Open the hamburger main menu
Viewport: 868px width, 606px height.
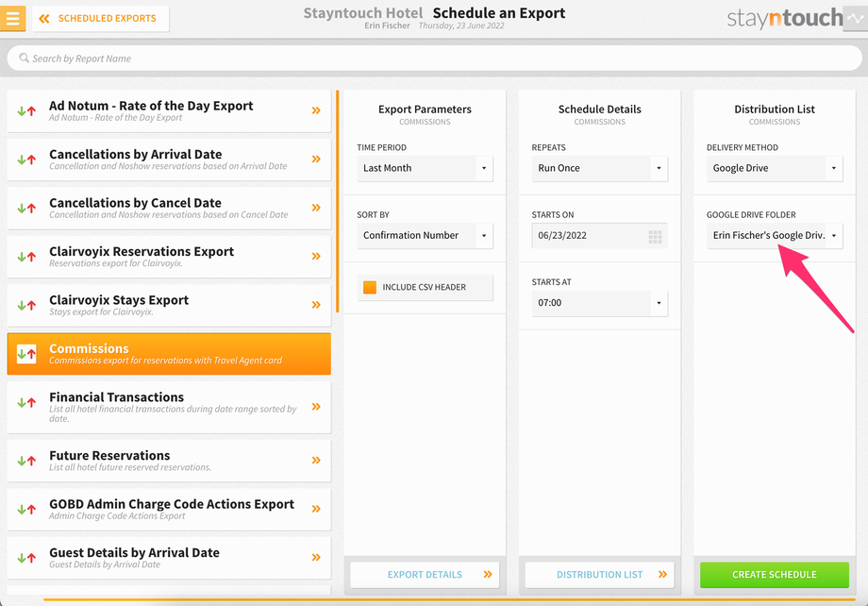pos(12,18)
